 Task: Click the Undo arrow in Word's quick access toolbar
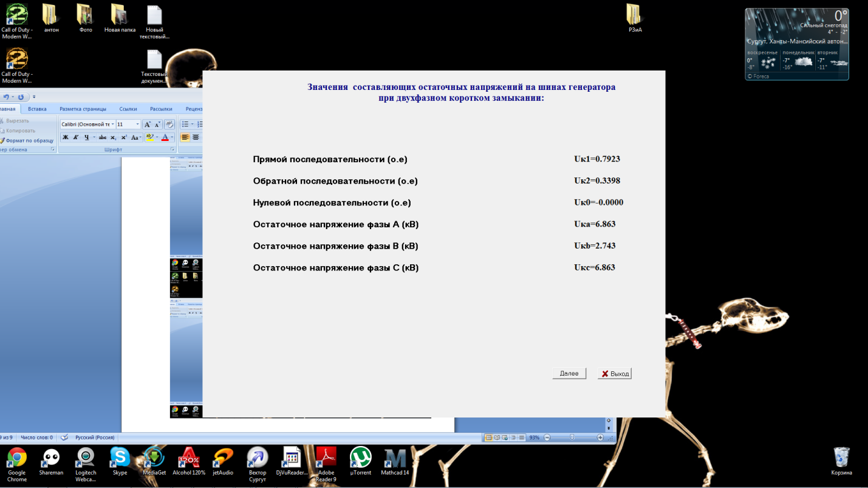[6, 97]
